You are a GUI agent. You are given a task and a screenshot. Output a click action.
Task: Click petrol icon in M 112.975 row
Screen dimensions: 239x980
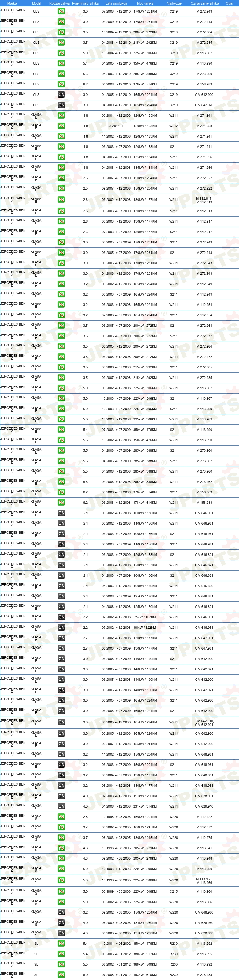pos(61,838)
